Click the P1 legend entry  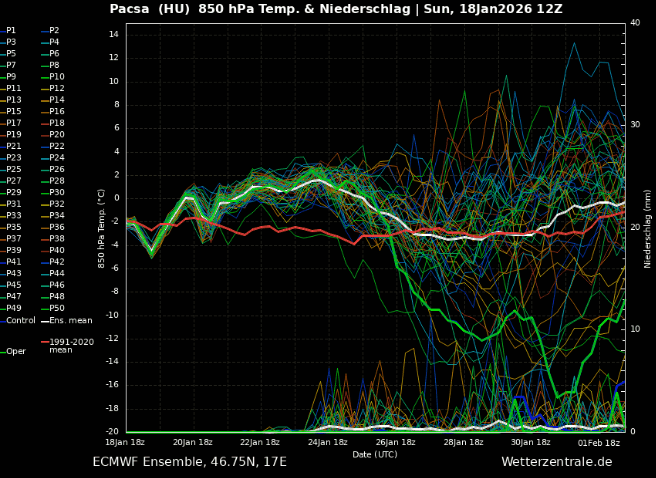(11, 30)
